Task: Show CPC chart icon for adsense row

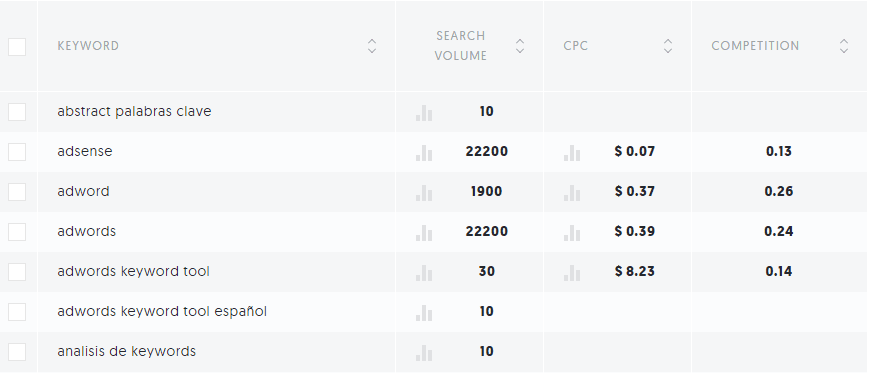Action: coord(572,153)
